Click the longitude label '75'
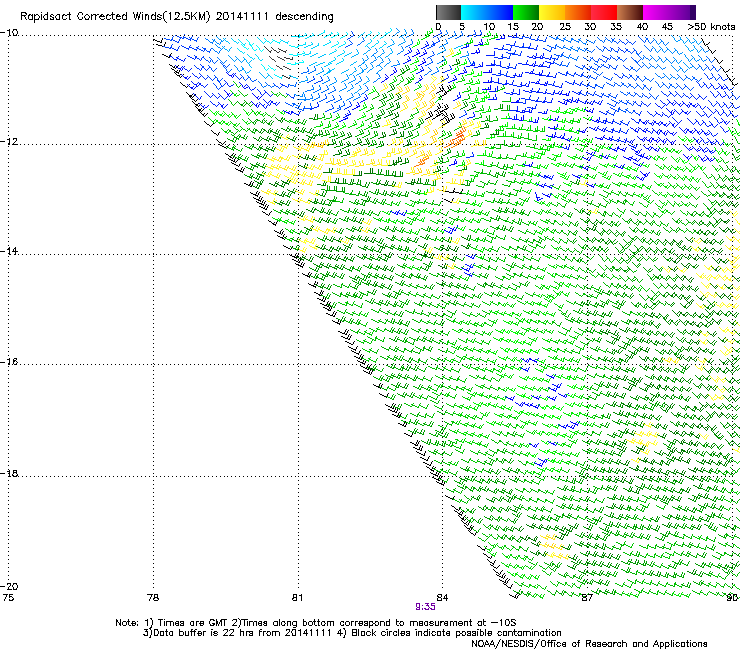The width and height of the screenshot is (740, 650). tap(8, 598)
